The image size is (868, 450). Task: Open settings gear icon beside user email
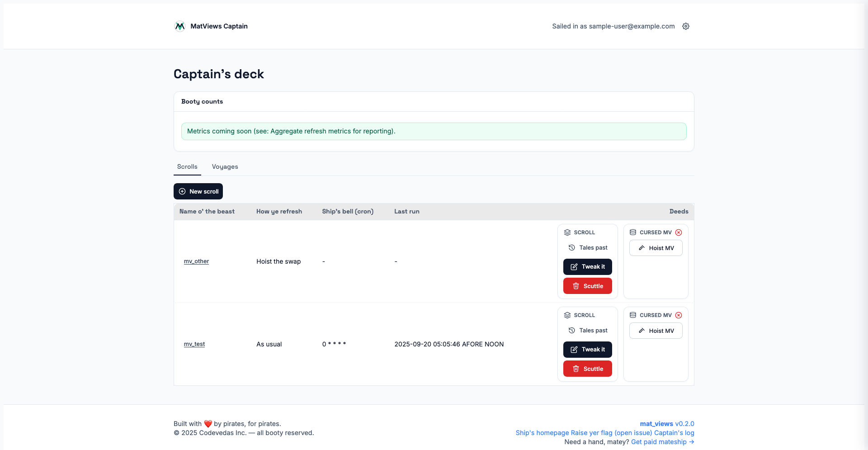686,26
